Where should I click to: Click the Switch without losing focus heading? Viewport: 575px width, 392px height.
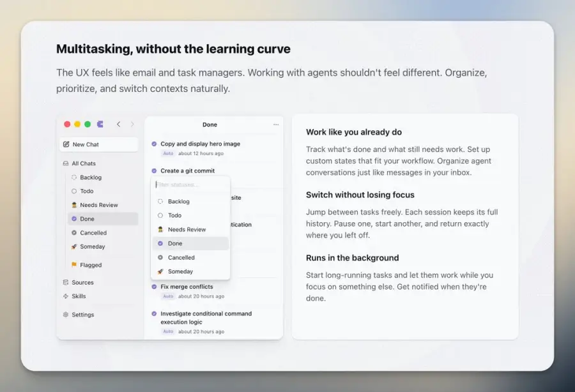360,195
